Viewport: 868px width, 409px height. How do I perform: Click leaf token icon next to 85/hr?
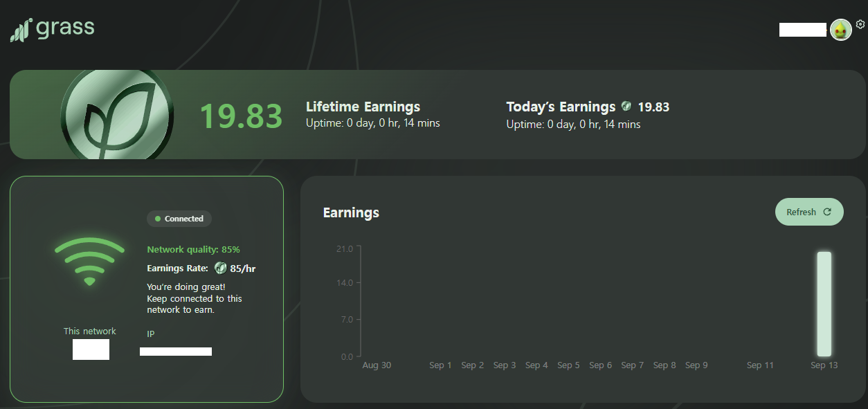coord(221,268)
